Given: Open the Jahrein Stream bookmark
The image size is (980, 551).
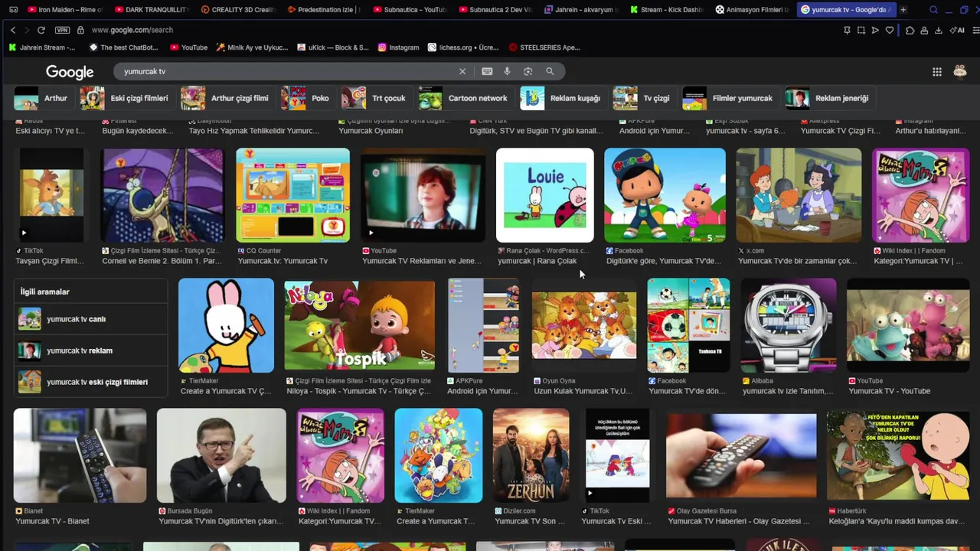Looking at the screenshot, I should pos(42,47).
